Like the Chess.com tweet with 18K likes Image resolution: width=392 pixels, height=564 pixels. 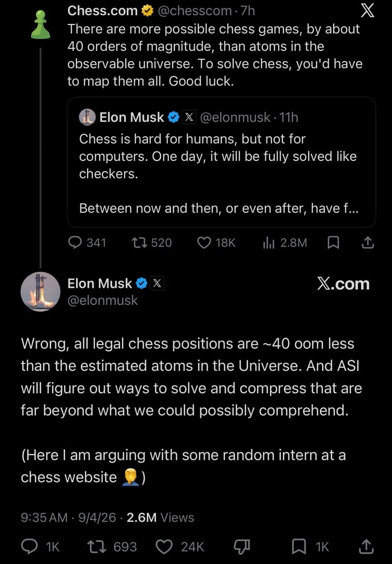[x=216, y=242]
